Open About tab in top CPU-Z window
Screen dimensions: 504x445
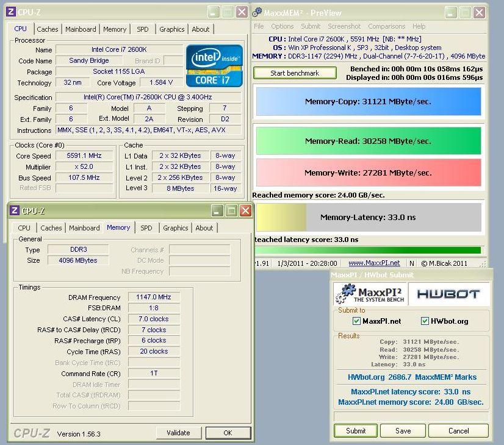(201, 29)
